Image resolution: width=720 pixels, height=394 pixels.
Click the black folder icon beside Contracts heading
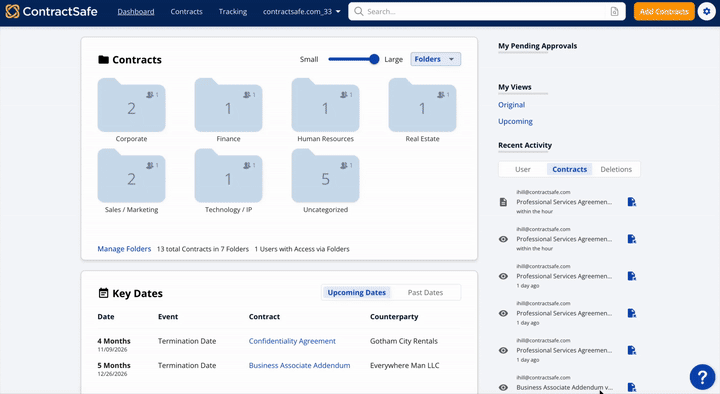click(x=103, y=60)
